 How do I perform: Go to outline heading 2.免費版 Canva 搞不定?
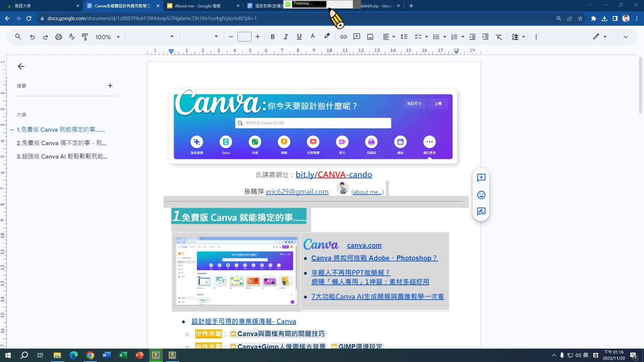61,143
